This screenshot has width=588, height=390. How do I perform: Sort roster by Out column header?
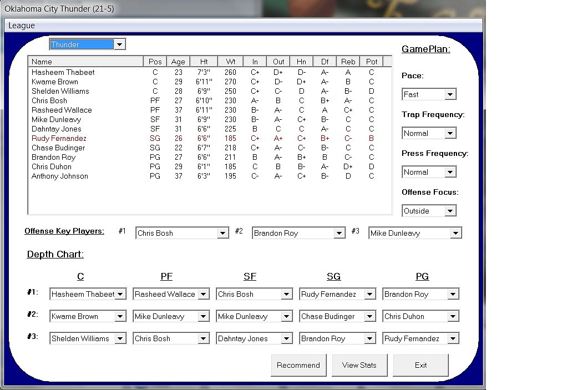click(278, 62)
